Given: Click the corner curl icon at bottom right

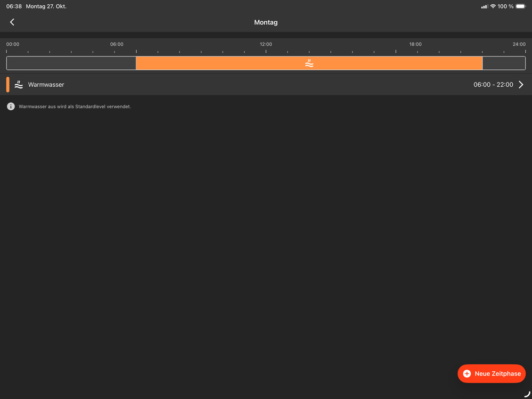Looking at the screenshot, I should (x=527, y=394).
